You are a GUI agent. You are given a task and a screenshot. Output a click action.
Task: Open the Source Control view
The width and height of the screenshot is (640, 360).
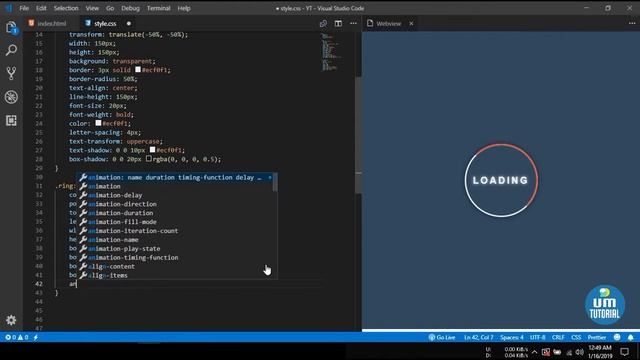coord(11,73)
